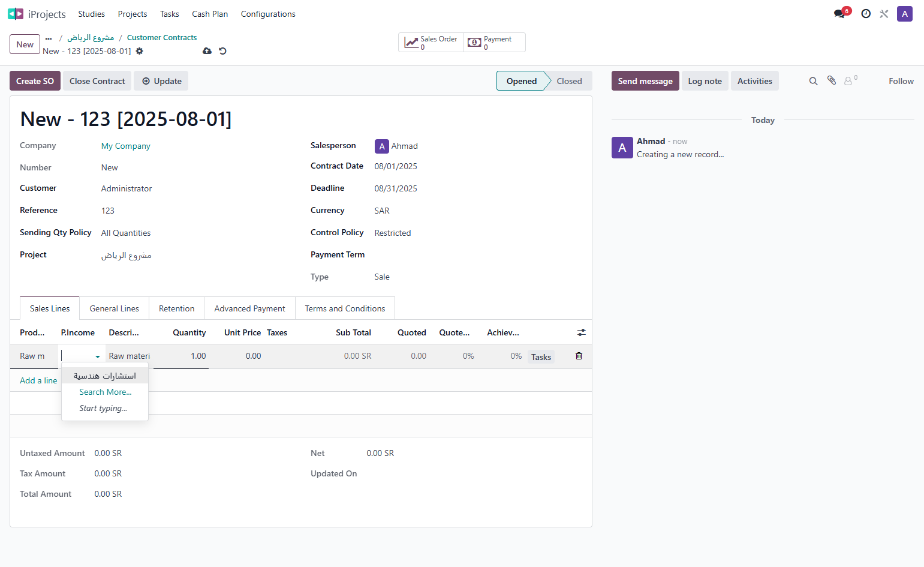The height and width of the screenshot is (567, 924).
Task: Attach a file with paperclip icon
Action: click(832, 80)
